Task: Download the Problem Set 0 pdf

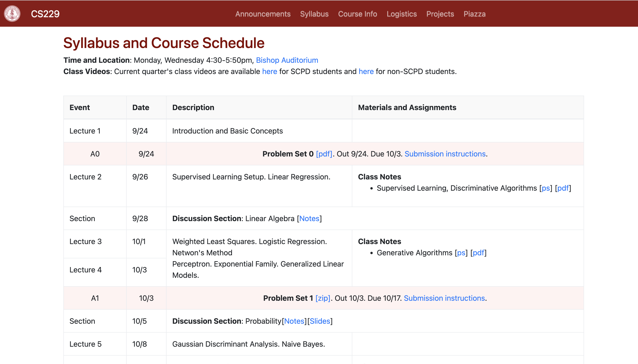Action: [x=324, y=154]
